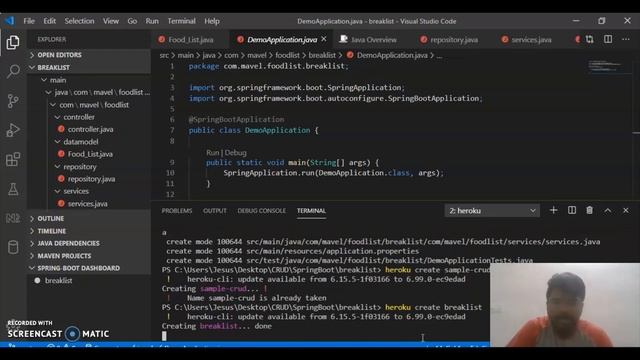Expand the Java Dependencies section
The width and height of the screenshot is (640, 360).
89,243
